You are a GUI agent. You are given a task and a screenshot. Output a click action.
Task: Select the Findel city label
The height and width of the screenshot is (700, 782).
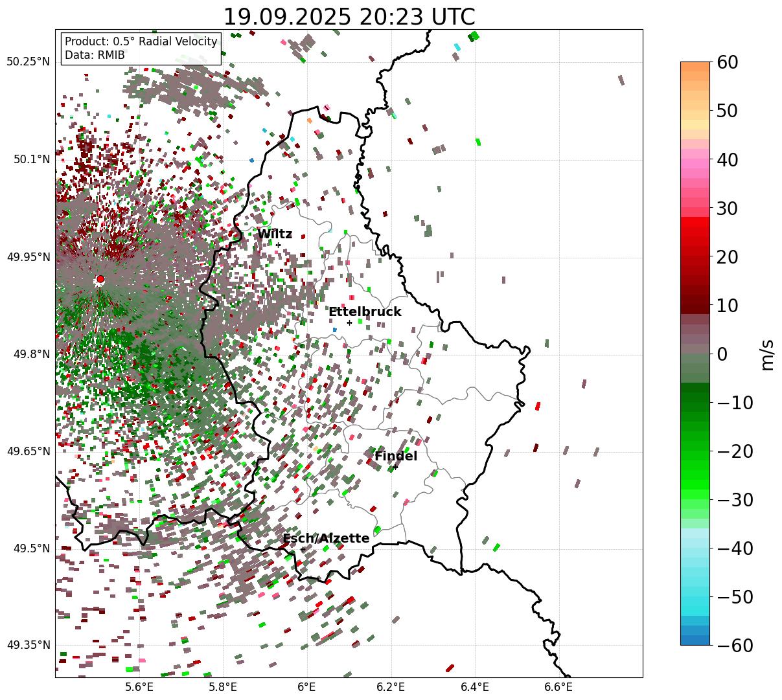[396, 456]
